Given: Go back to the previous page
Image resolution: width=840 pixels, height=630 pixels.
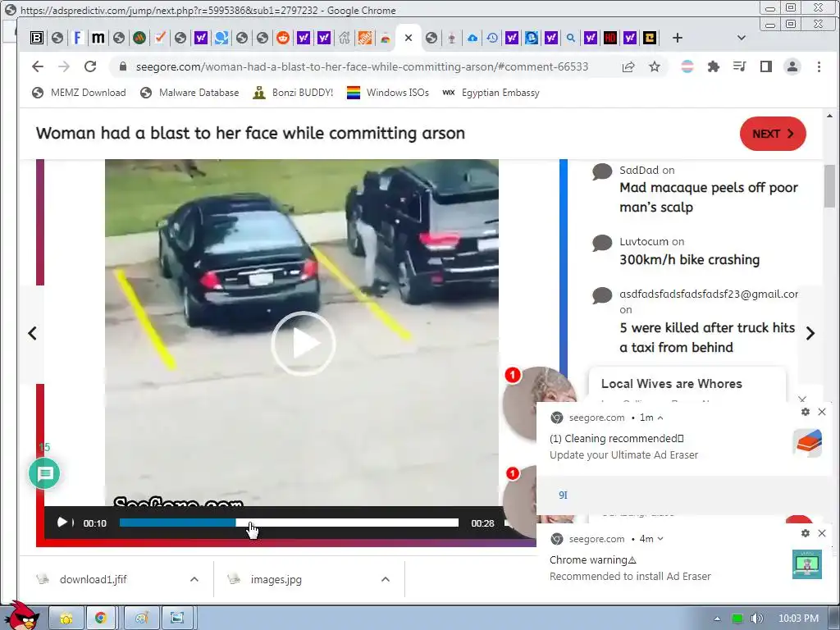Looking at the screenshot, I should click(x=38, y=66).
